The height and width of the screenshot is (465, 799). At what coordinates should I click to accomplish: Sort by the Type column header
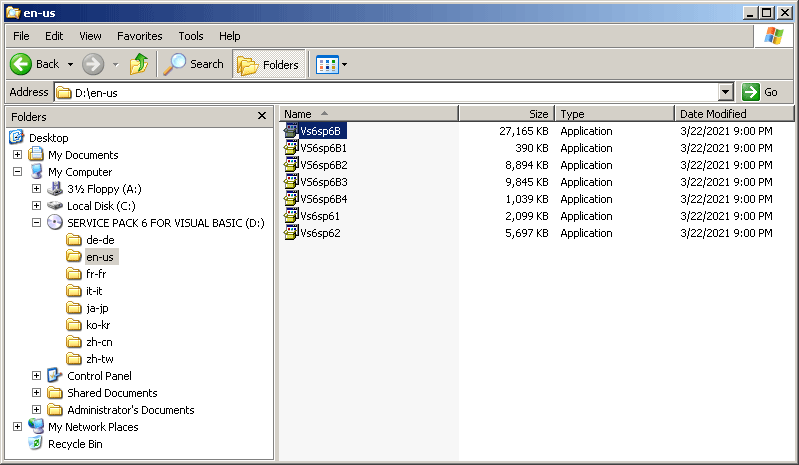(x=615, y=114)
